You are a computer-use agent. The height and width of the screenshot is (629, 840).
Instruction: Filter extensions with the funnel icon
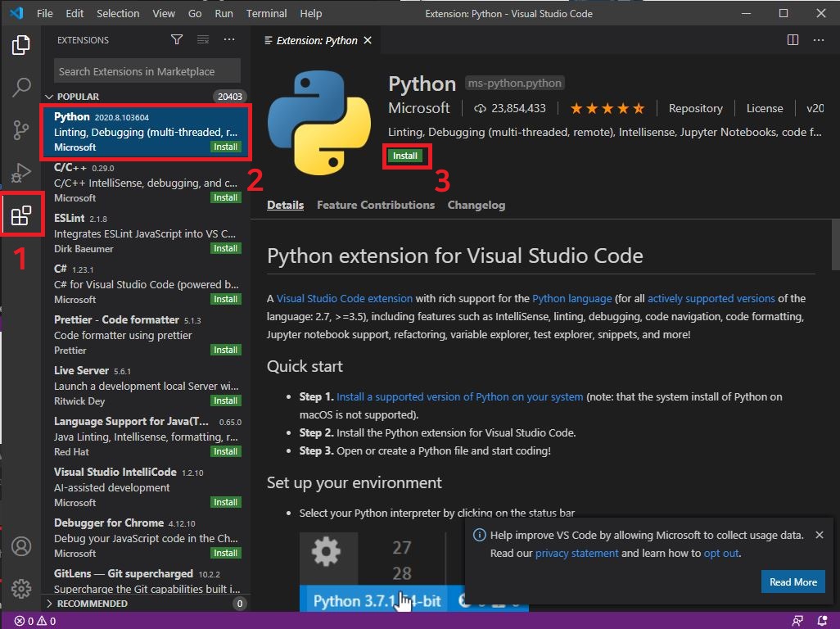pos(177,39)
